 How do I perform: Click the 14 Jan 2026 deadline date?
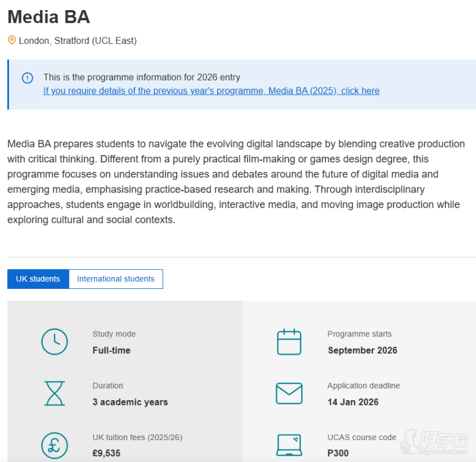coord(353,402)
